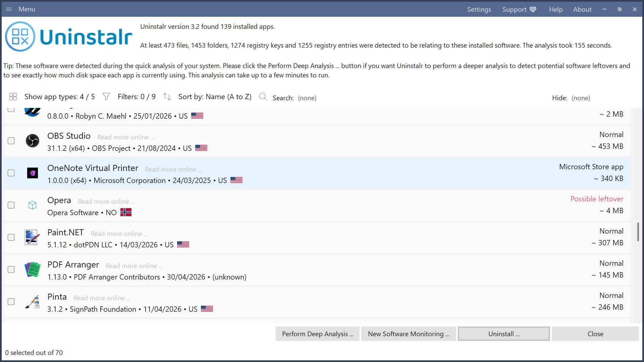Open Read more online for OneNote Virtual Printer
The image size is (644, 362).
(173, 169)
